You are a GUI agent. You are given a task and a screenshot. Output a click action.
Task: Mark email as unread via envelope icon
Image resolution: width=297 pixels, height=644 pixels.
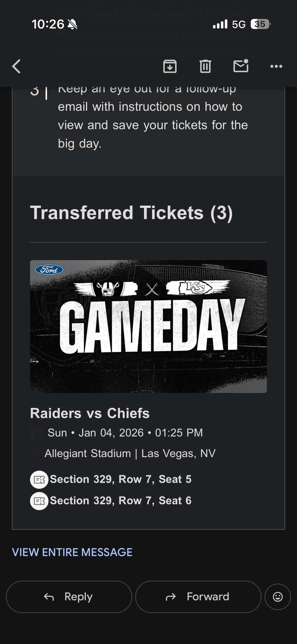click(241, 66)
